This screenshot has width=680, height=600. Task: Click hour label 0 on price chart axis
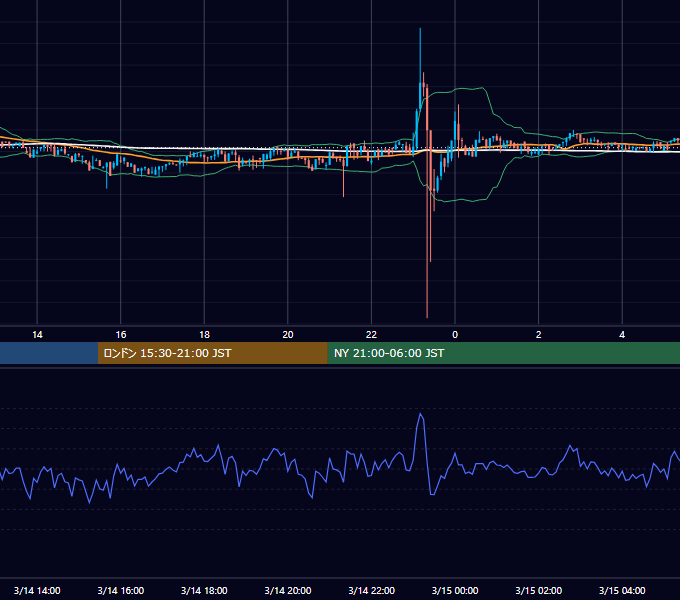pos(455,335)
